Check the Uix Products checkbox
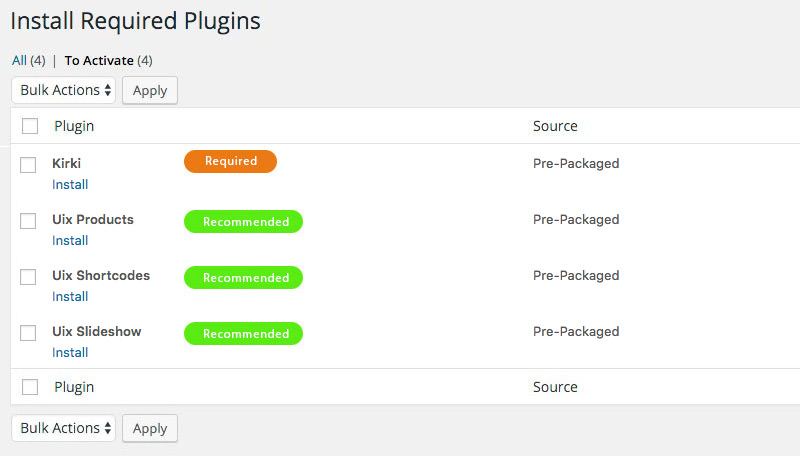The image size is (800, 456). [x=28, y=221]
